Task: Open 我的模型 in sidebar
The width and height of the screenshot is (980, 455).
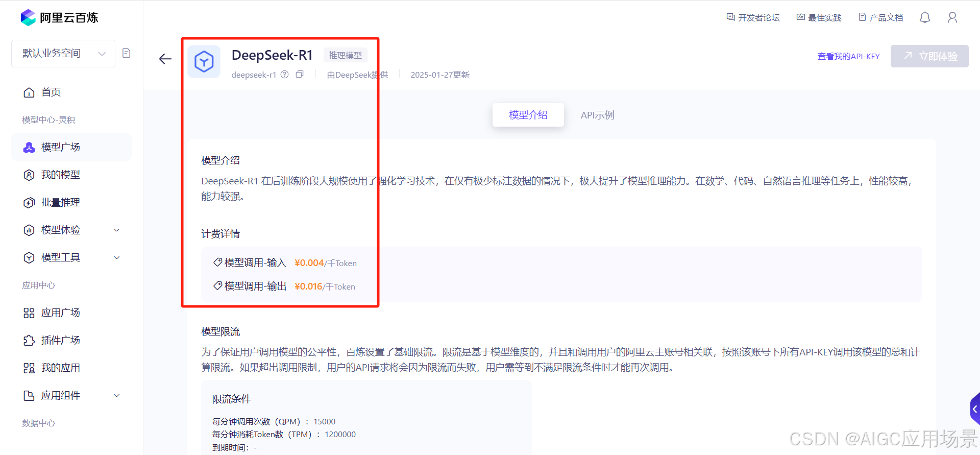Action: click(71, 175)
